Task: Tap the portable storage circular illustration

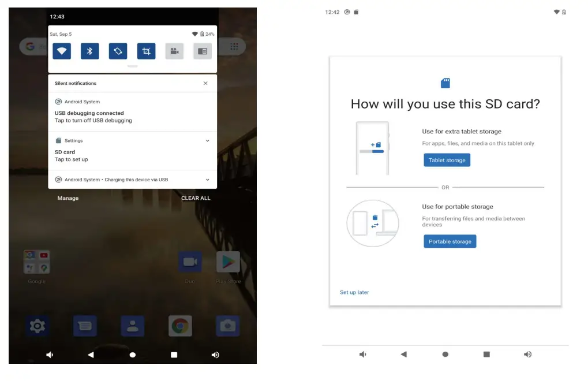Action: (373, 223)
